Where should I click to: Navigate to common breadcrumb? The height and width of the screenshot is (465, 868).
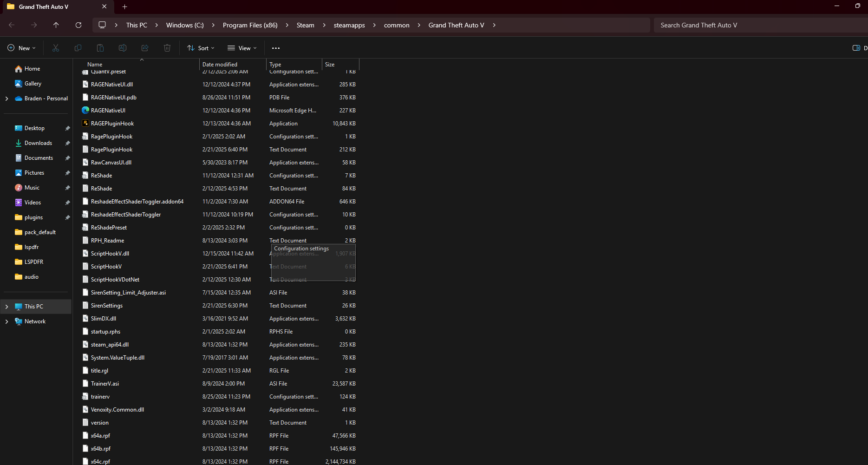coord(397,25)
